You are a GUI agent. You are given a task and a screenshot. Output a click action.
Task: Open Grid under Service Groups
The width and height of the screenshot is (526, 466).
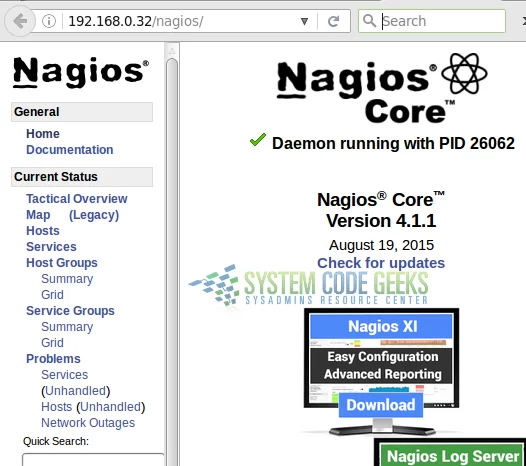(52, 343)
